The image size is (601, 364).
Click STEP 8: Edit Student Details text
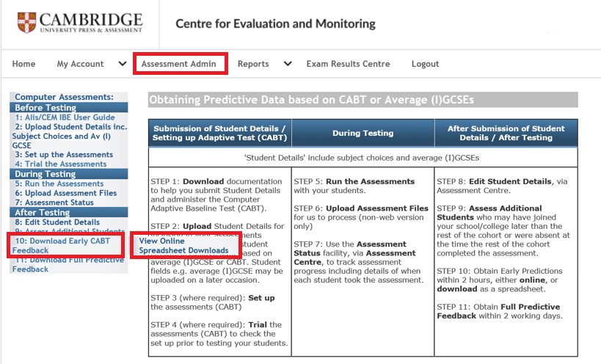pos(502,186)
